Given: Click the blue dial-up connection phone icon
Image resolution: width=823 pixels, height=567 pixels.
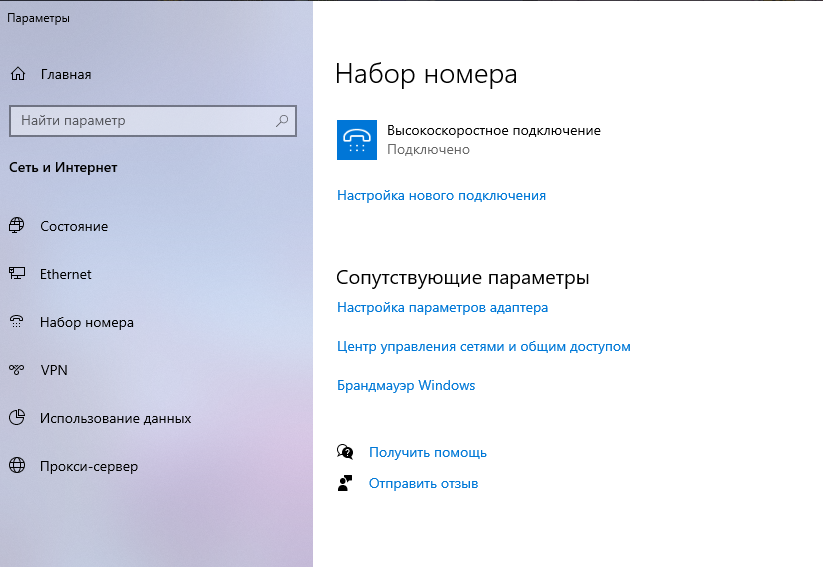Looking at the screenshot, I should [357, 140].
